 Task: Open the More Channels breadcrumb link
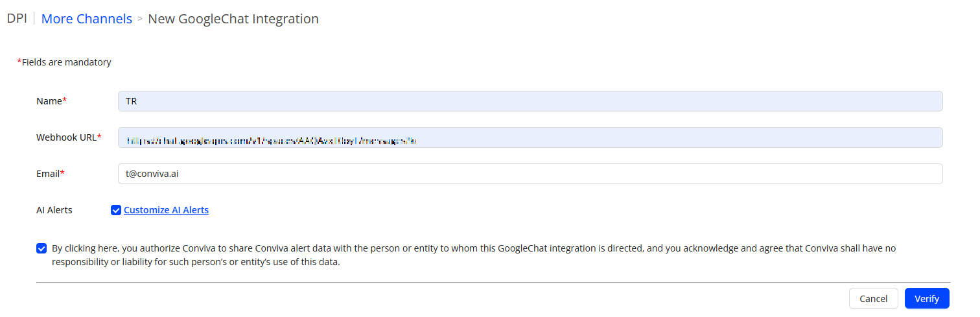coord(86,19)
